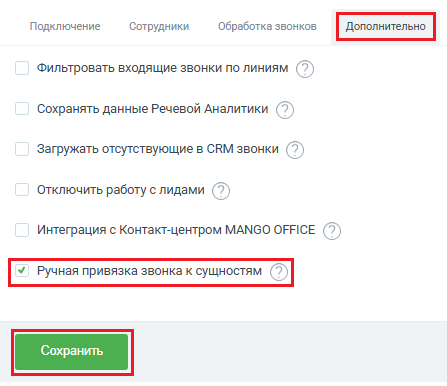Screen dimensions: 447x386
Task: Show hint for 'Отключить работу с лидами'
Action: [x=221, y=191]
